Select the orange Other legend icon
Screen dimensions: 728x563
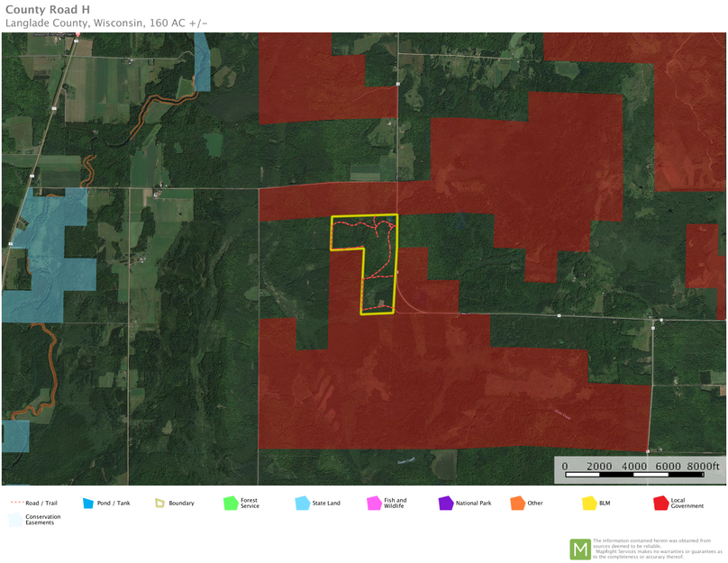(517, 503)
